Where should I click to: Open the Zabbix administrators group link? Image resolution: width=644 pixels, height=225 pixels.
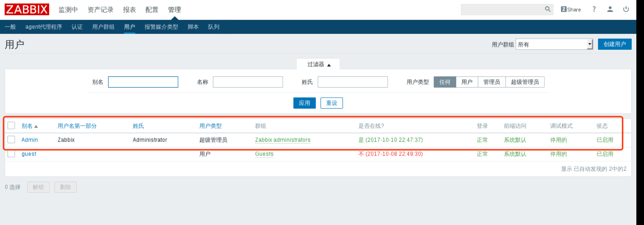click(282, 140)
